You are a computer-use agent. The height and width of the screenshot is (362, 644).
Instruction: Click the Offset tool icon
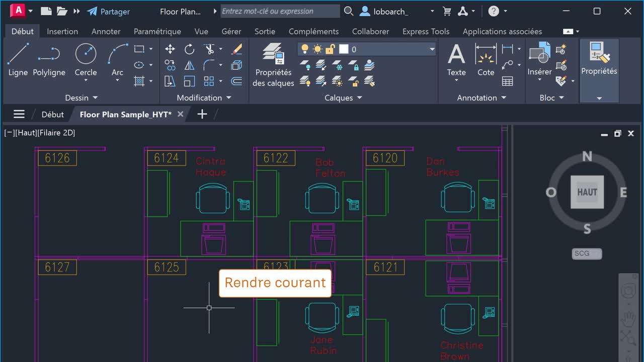coord(236,81)
